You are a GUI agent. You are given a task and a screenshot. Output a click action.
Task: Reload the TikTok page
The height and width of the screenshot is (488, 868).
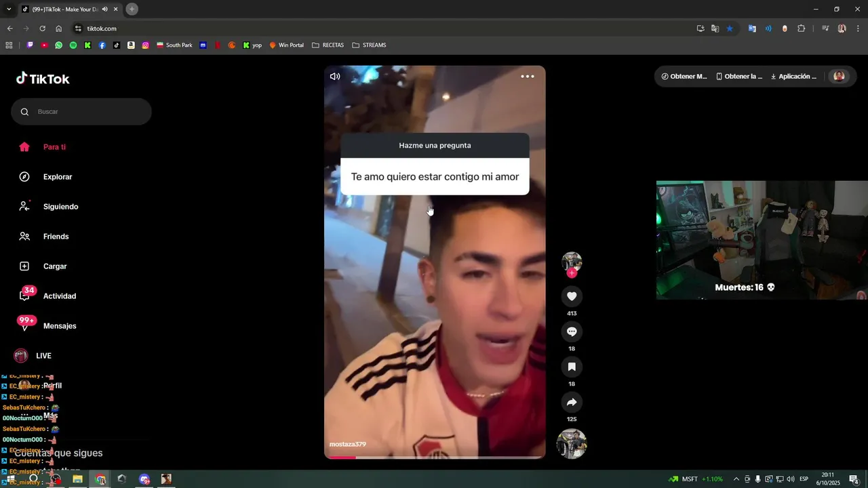point(42,28)
